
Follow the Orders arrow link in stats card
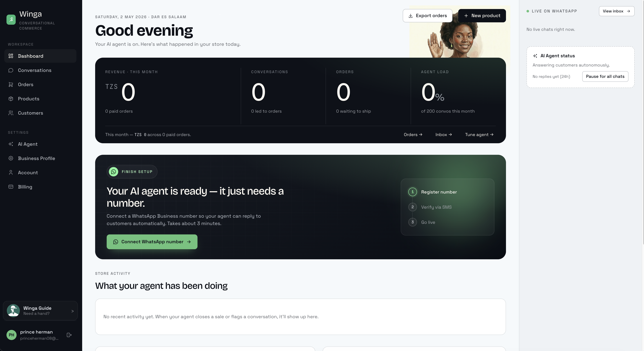point(413,134)
